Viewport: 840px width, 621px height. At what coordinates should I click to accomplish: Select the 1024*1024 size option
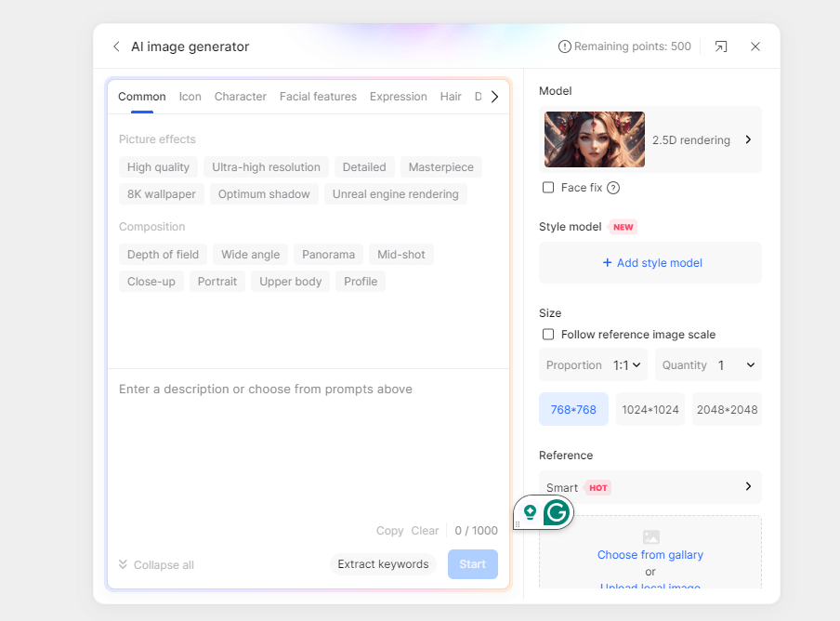(x=650, y=409)
